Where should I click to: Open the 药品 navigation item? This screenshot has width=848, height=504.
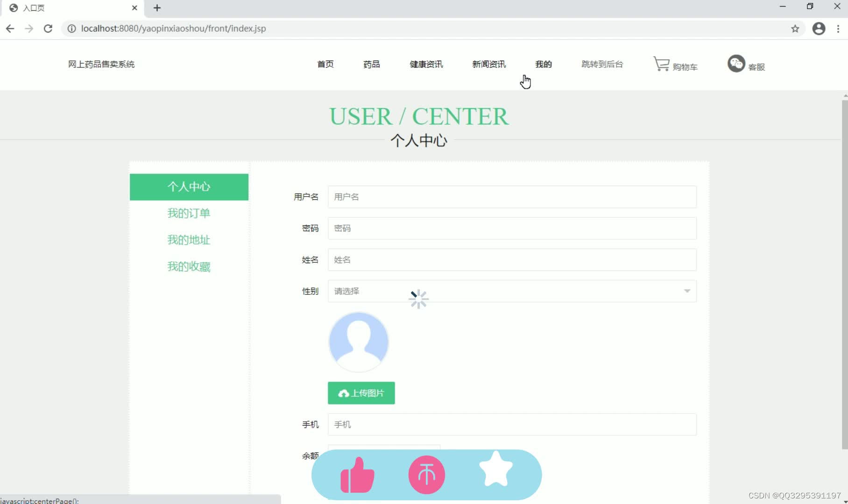(x=372, y=64)
